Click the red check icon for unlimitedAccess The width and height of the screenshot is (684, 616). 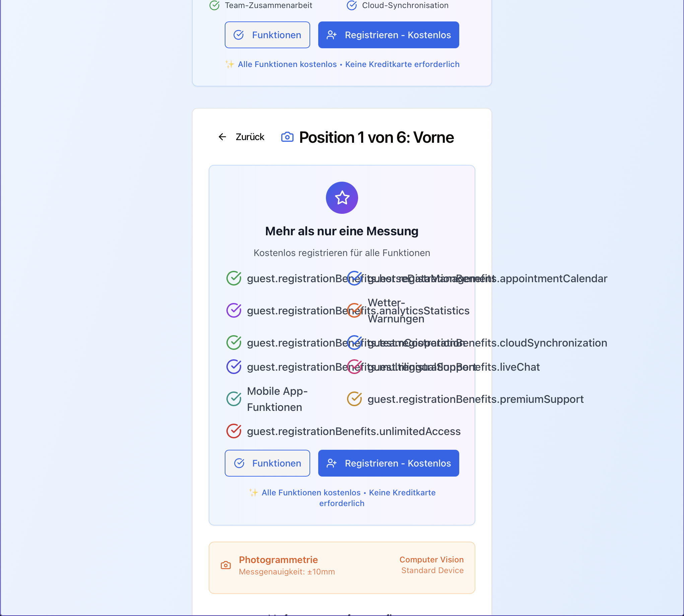(234, 431)
